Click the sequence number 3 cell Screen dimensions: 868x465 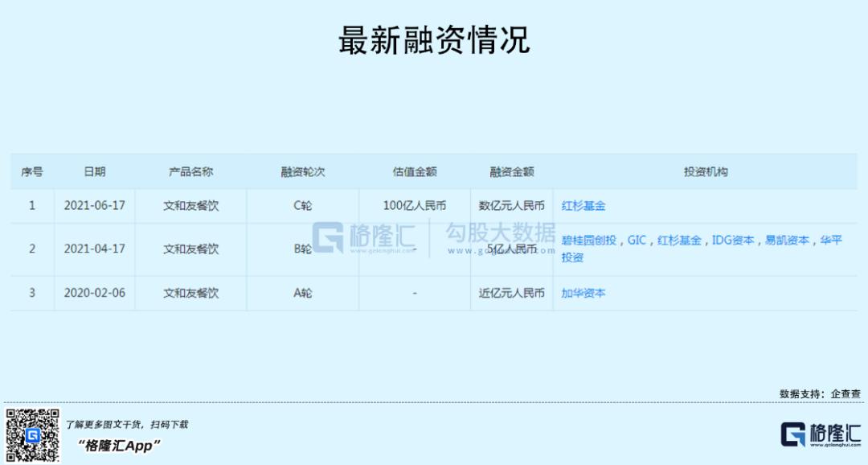32,293
